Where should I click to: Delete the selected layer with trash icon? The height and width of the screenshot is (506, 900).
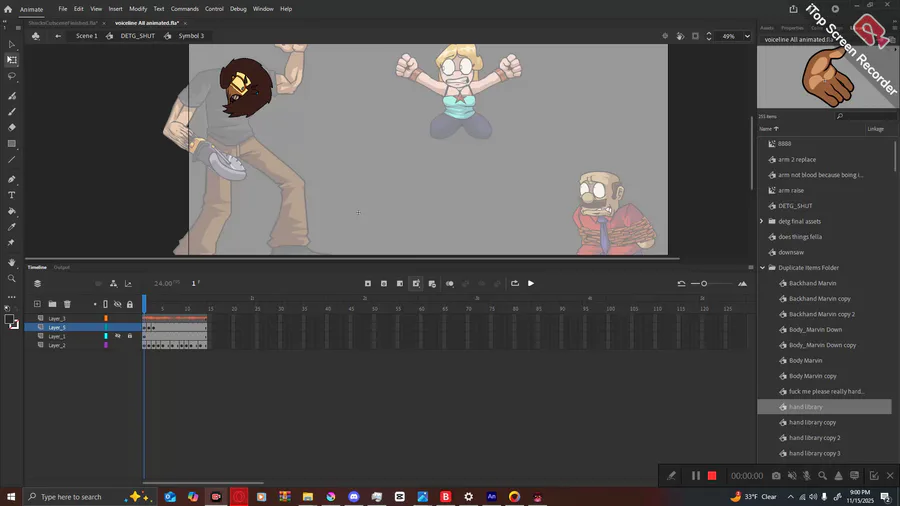coord(67,304)
